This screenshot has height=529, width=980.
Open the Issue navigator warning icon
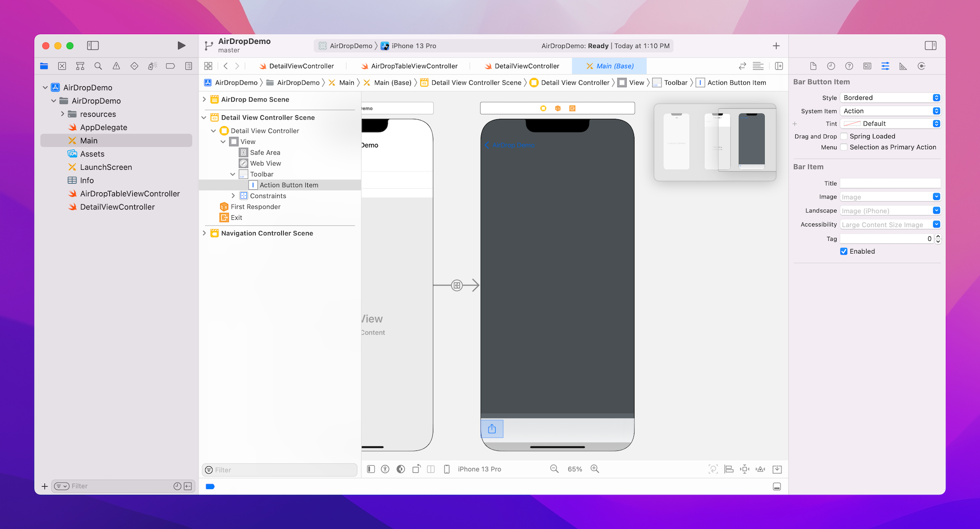click(x=116, y=66)
